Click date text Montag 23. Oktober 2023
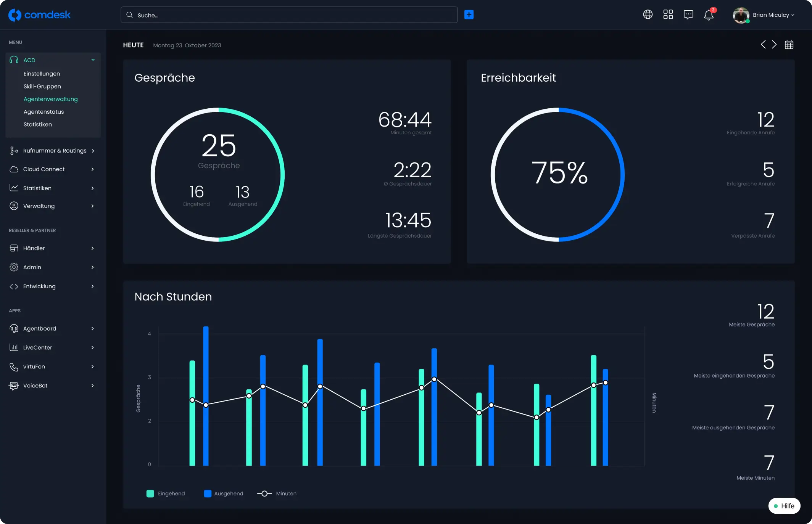The width and height of the screenshot is (812, 524). point(187,45)
